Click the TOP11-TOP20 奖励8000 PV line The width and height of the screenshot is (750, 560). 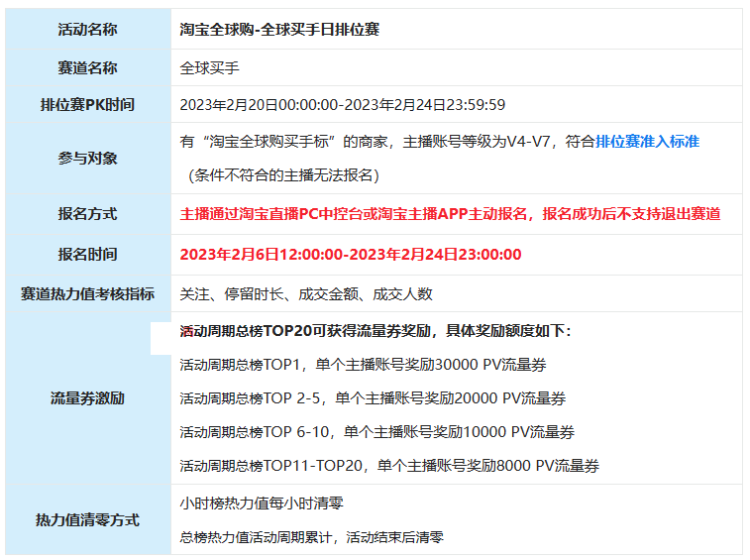point(389,465)
